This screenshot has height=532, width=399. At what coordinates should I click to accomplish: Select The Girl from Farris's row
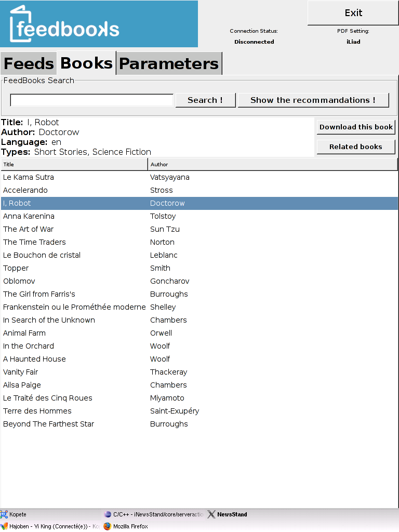click(199, 294)
